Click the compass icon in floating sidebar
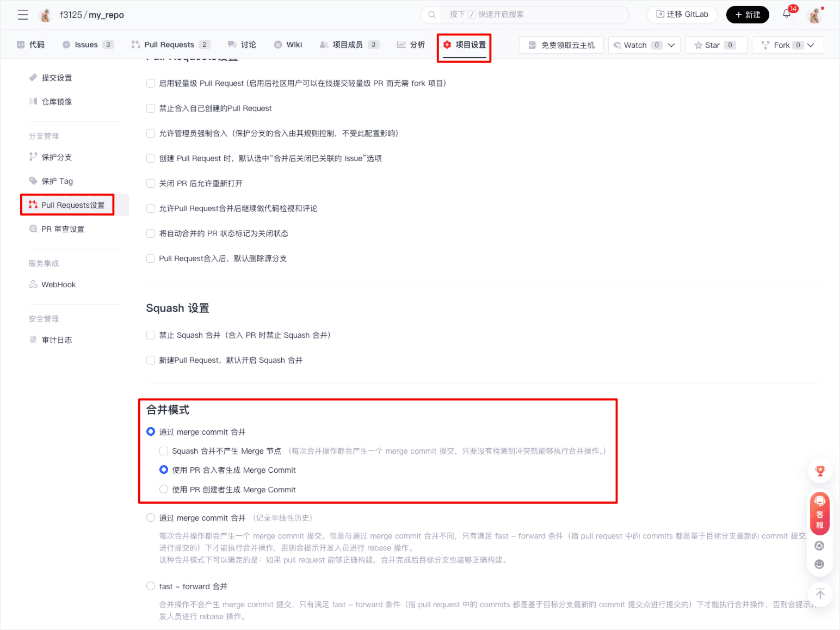This screenshot has width=840, height=630. pyautogui.click(x=819, y=546)
